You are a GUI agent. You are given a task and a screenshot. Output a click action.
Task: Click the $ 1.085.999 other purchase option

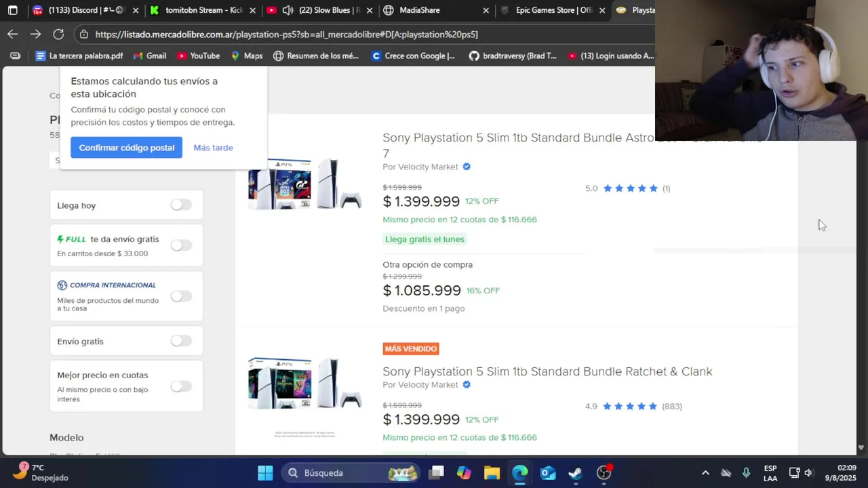422,290
